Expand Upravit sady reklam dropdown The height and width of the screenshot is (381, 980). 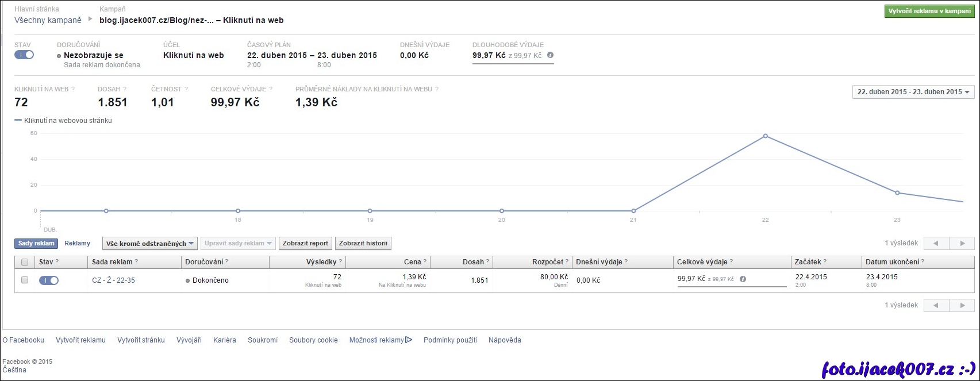coord(238,243)
